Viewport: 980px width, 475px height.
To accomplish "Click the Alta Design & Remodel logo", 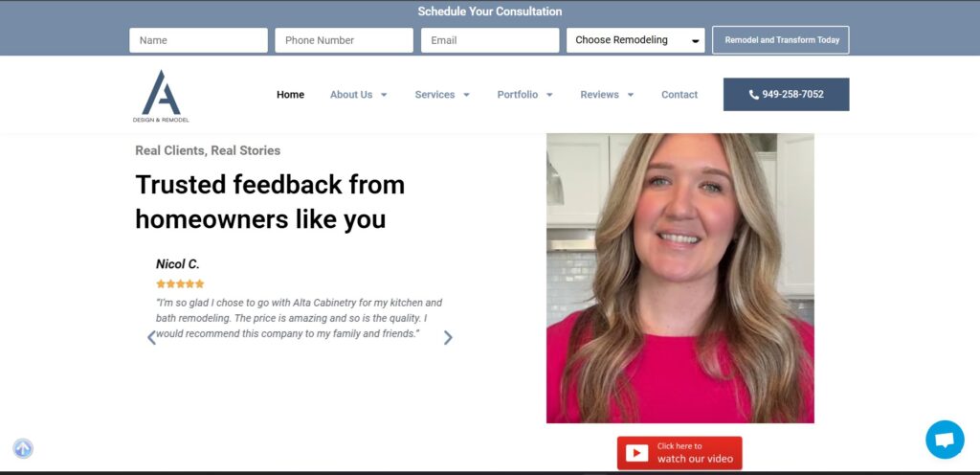I will point(161,96).
